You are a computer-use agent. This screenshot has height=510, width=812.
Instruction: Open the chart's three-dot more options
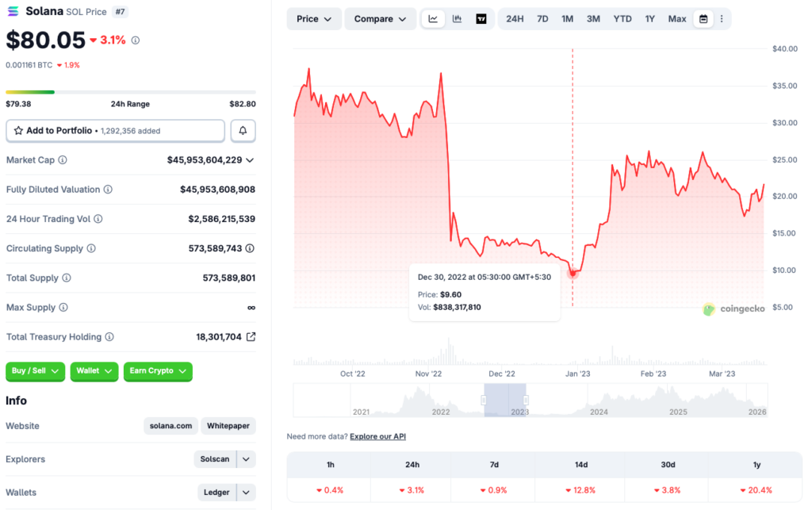click(722, 19)
